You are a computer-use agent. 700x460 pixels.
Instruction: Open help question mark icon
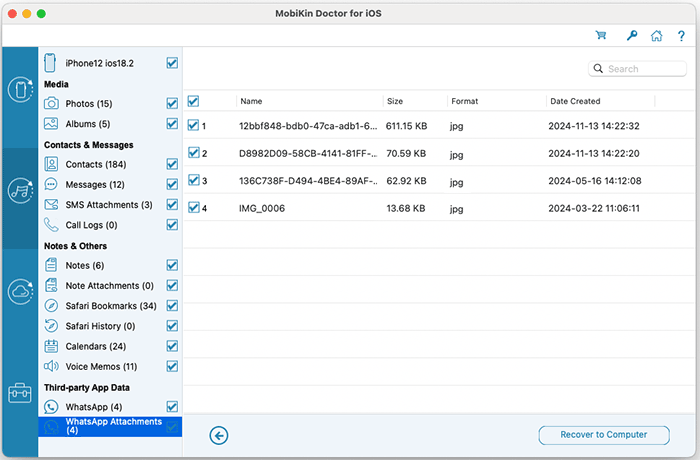point(681,36)
